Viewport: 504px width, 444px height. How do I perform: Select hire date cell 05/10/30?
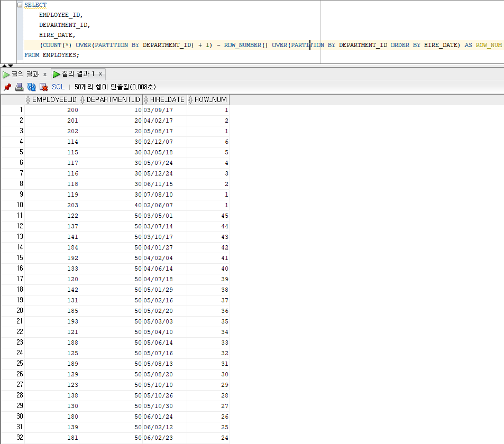click(x=164, y=406)
